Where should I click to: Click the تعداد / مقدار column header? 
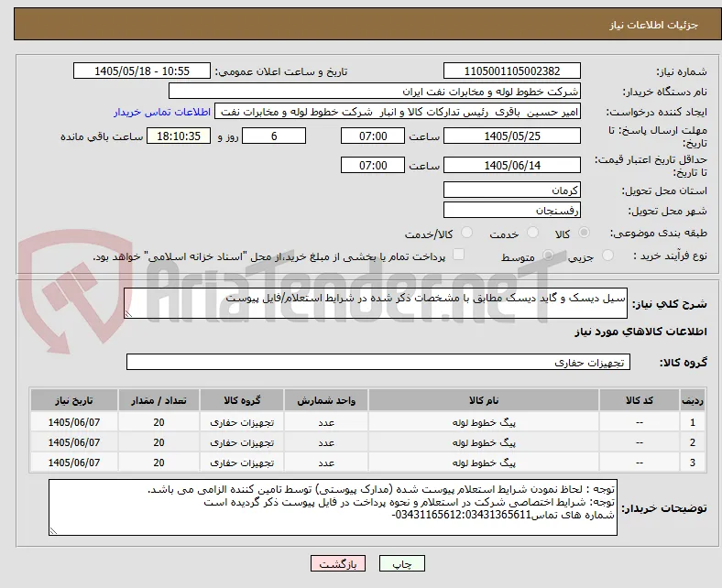pos(159,400)
